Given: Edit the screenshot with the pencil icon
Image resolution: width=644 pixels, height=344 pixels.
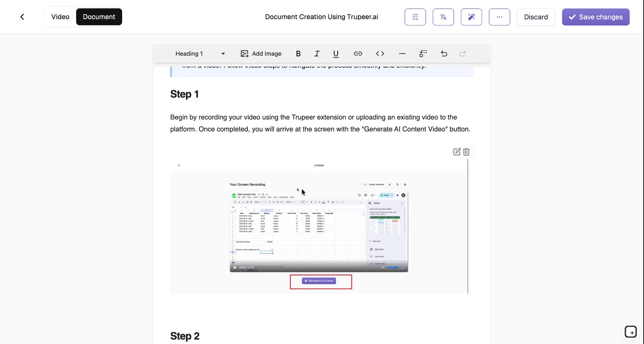Looking at the screenshot, I should tap(456, 152).
